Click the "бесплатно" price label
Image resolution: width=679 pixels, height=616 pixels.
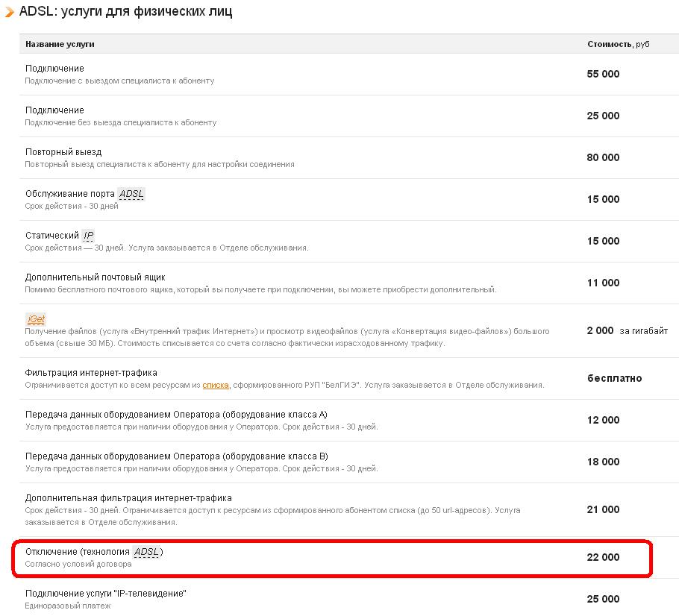point(614,378)
